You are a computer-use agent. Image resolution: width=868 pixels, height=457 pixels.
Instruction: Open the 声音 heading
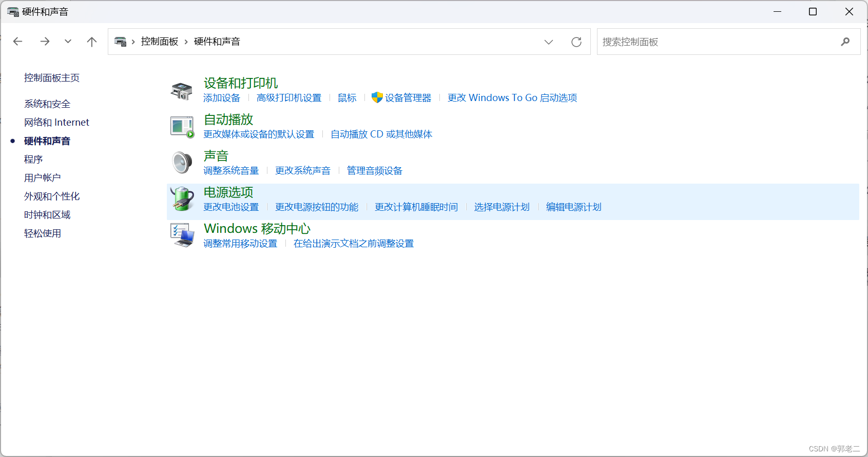(216, 156)
